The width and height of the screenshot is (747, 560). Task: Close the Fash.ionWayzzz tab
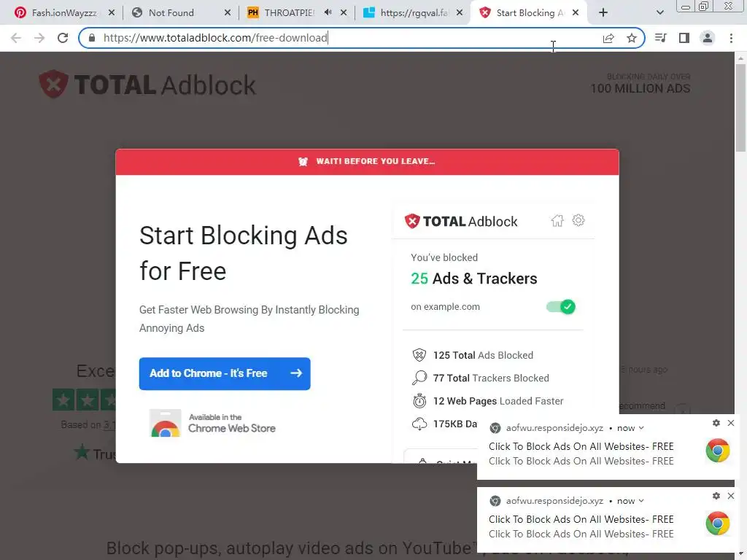click(112, 13)
